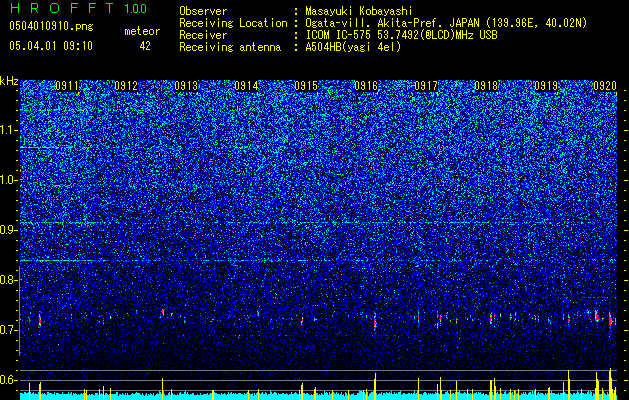Image resolution: width=629 pixels, height=400 pixels.
Task: Click the Observer label
Action: click(x=203, y=11)
